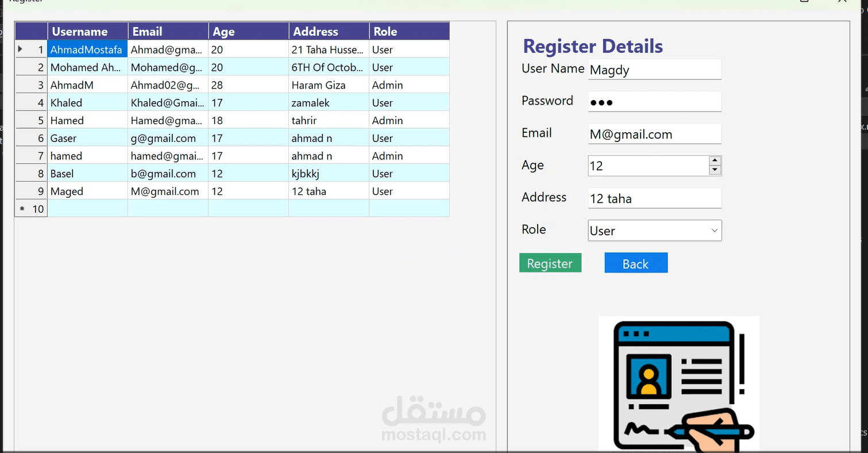The height and width of the screenshot is (453, 868).
Task: Select the b@gmail.com email cell
Action: click(168, 174)
